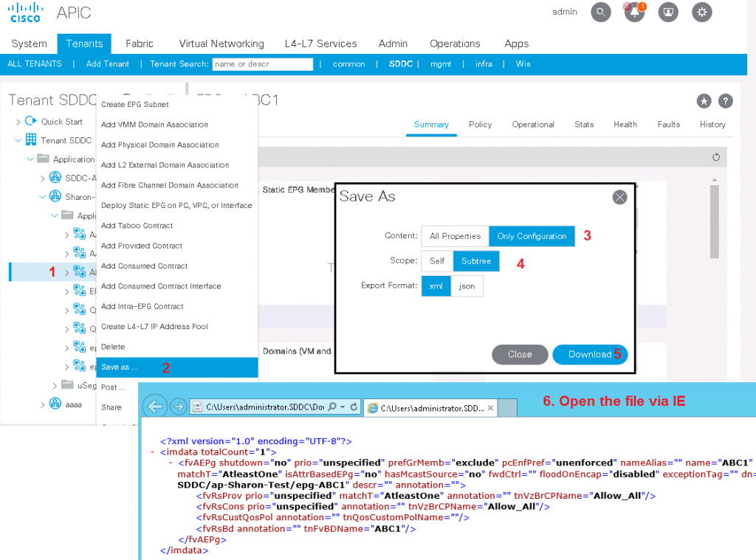Close the Save As dialog with X

619,196
